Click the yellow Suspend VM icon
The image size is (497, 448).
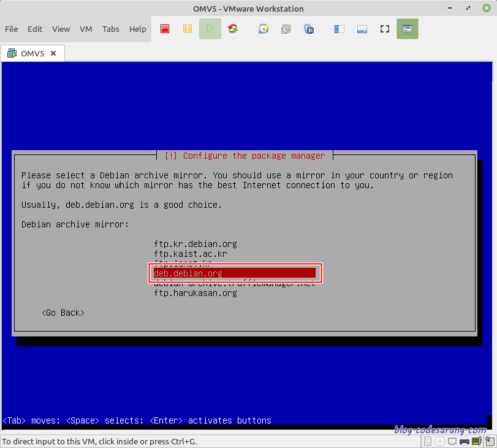[x=188, y=29]
